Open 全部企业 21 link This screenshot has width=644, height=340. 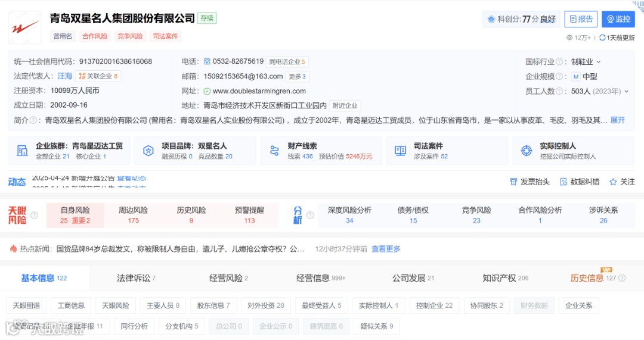[x=52, y=156]
